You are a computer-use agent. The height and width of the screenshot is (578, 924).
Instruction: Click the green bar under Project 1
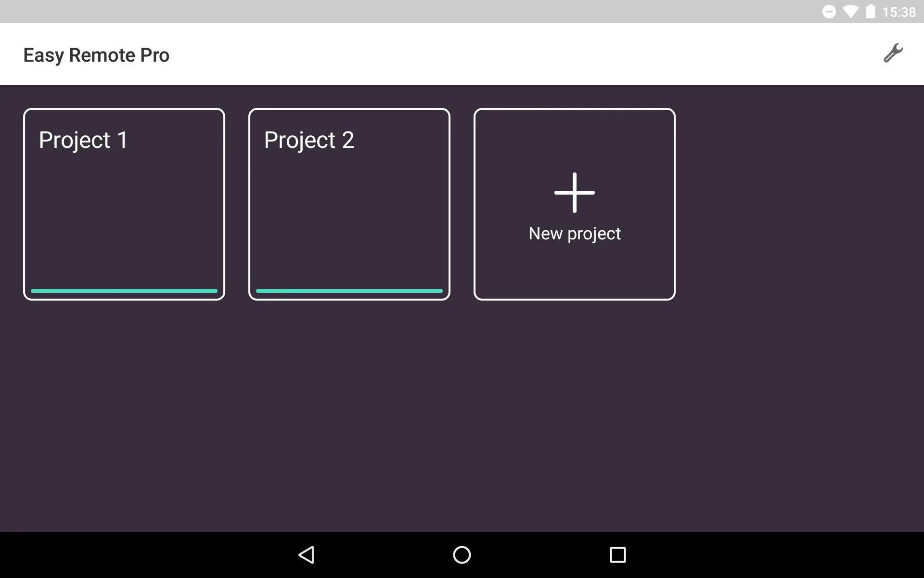pyautogui.click(x=124, y=291)
